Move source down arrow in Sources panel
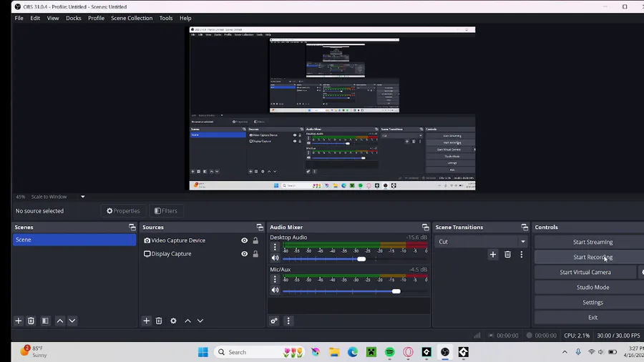 pos(200,321)
